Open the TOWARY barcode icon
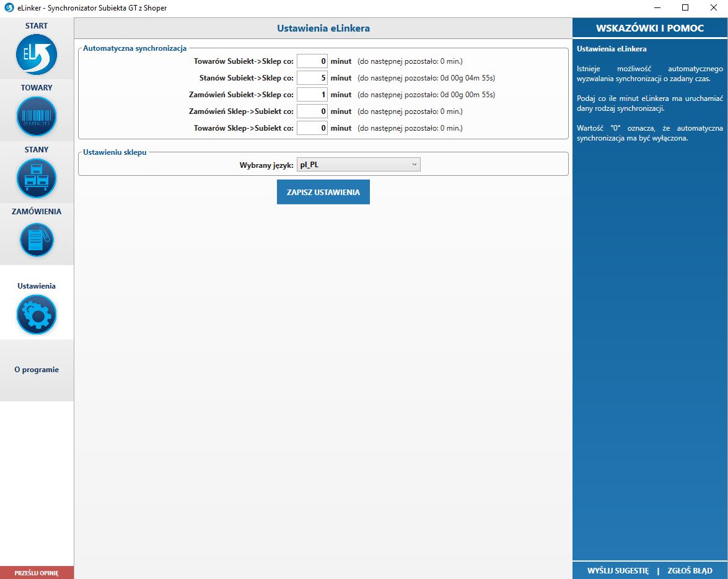This screenshot has width=728, height=579. [x=37, y=116]
